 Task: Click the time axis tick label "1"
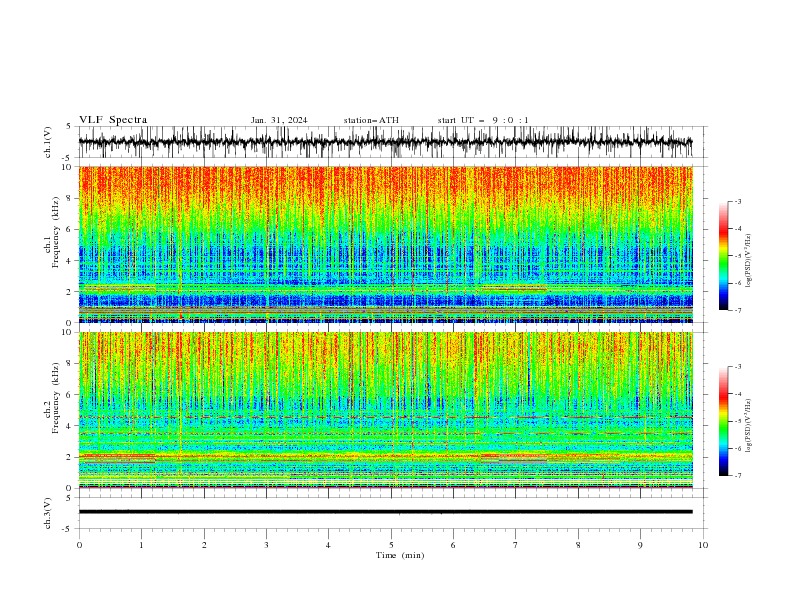pos(141,545)
